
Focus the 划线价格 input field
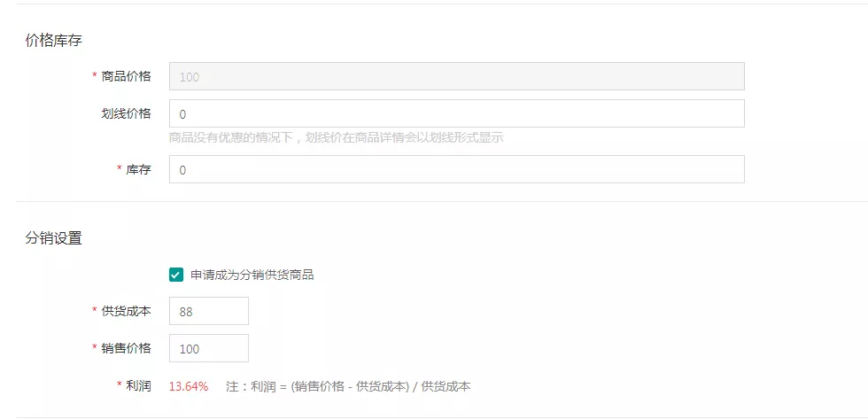[x=456, y=114]
